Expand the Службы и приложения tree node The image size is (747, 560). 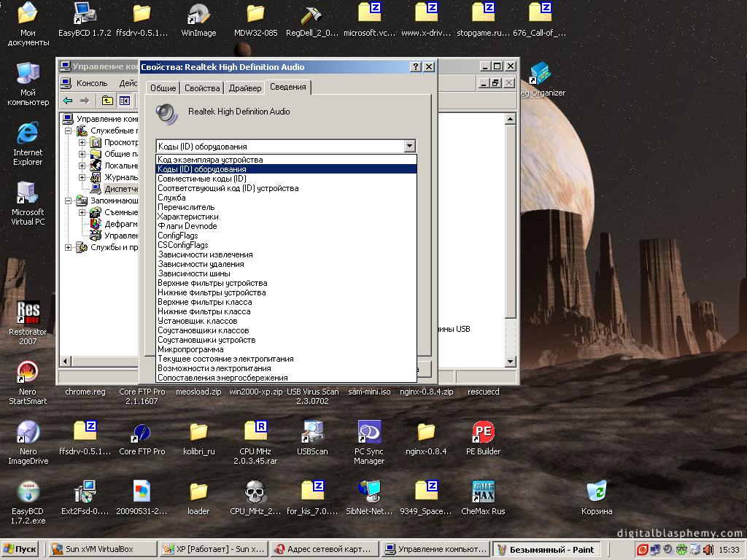click(x=69, y=247)
